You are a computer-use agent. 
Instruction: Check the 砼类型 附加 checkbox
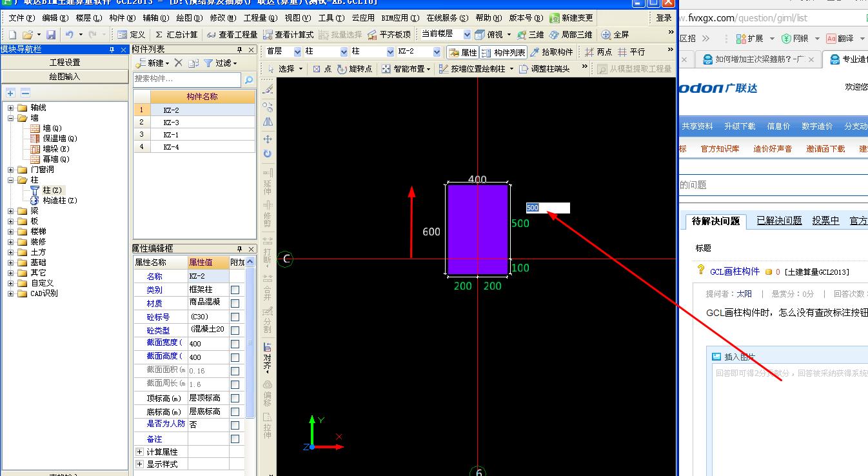235,331
